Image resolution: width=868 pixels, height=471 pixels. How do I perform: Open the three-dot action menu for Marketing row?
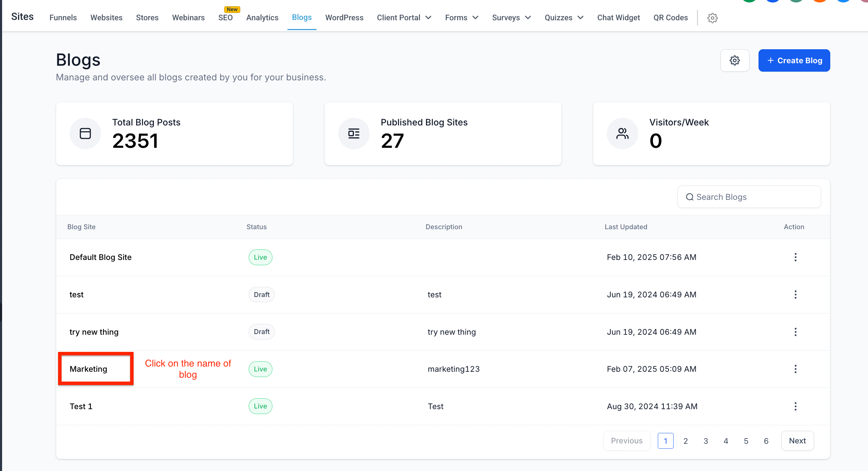(795, 369)
